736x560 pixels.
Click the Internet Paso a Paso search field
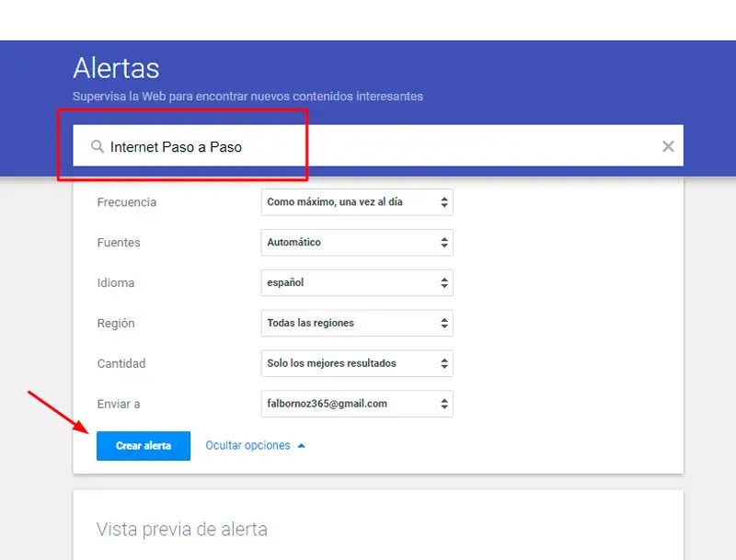378,145
